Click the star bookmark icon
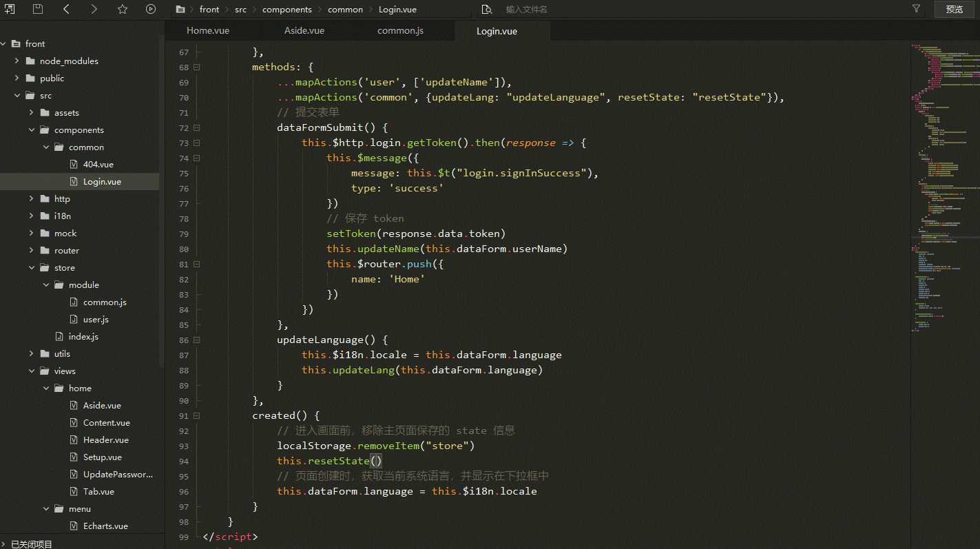The image size is (980, 549). [123, 9]
